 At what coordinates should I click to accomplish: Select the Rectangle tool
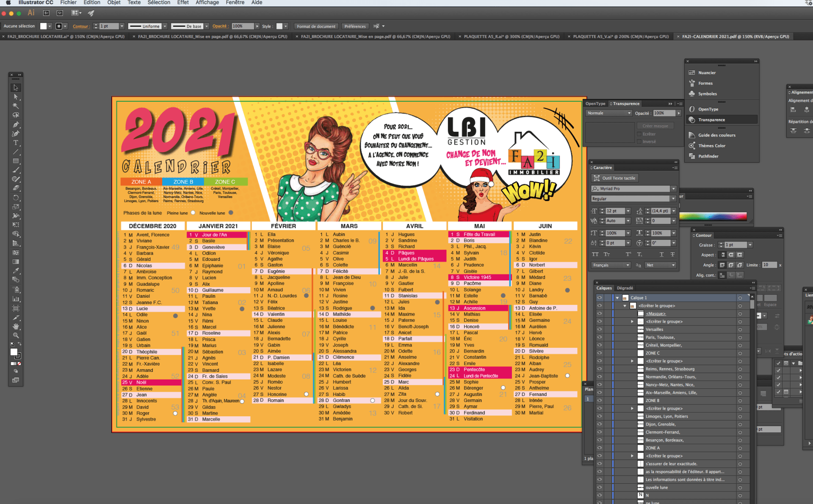(x=16, y=161)
